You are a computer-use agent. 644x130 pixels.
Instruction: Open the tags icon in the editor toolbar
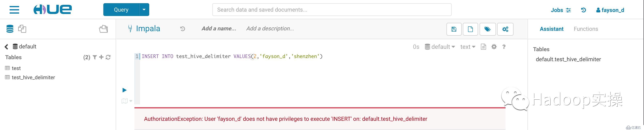coord(487,29)
